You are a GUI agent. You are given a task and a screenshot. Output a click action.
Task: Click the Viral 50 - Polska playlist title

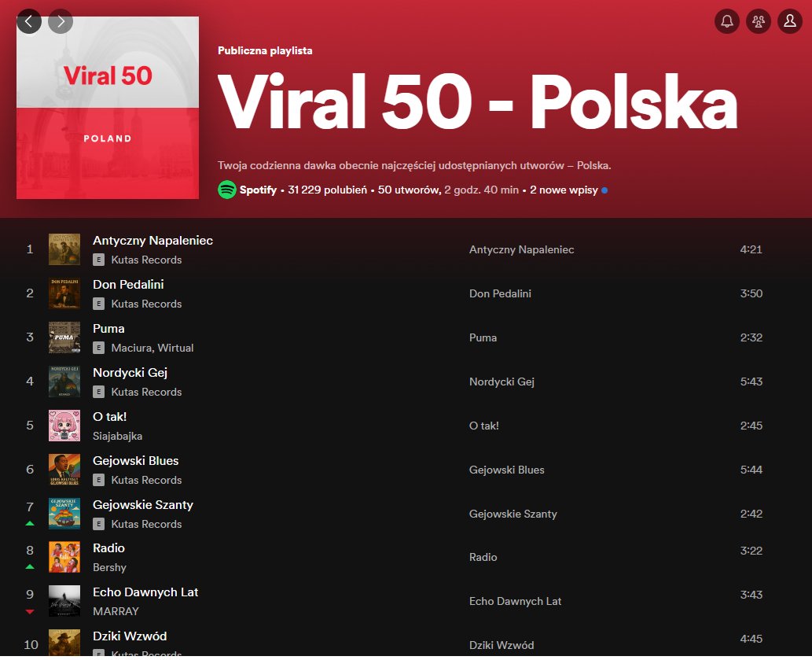(477, 101)
